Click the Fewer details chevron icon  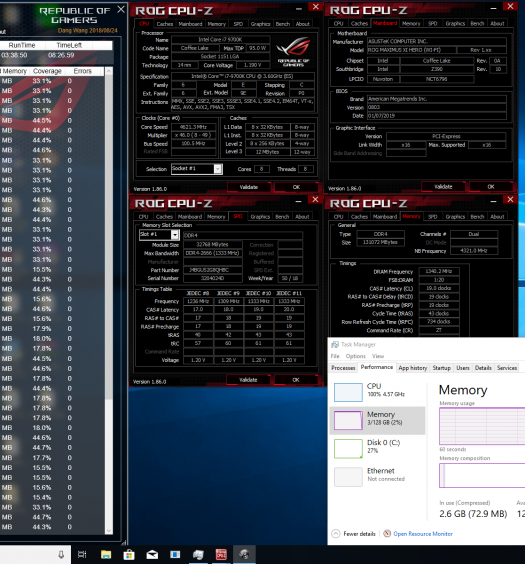(x=335, y=533)
